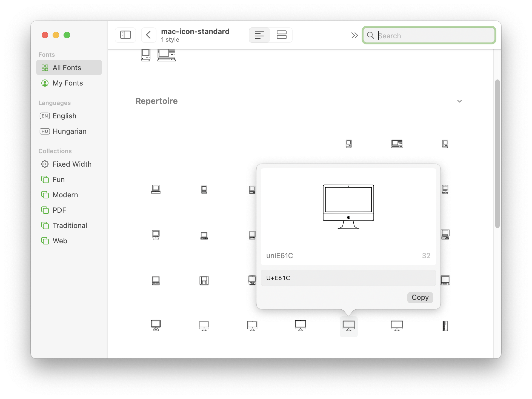The image size is (532, 399).
Task: Click the glyph number 32 label
Action: point(426,256)
